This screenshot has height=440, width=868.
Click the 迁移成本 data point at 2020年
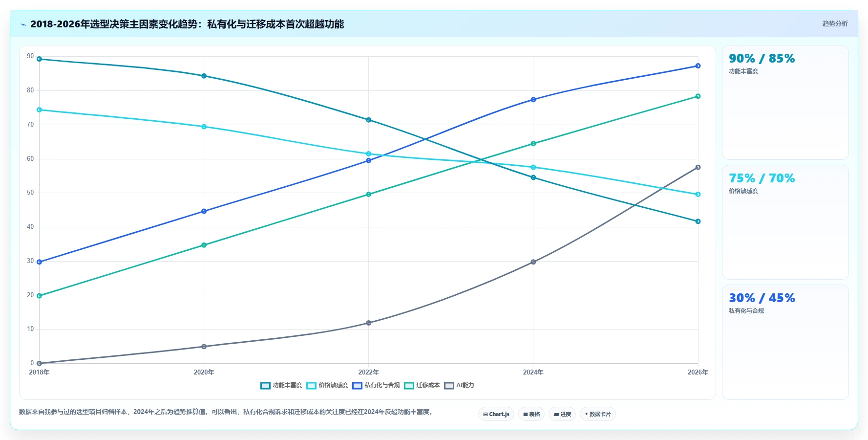(204, 245)
